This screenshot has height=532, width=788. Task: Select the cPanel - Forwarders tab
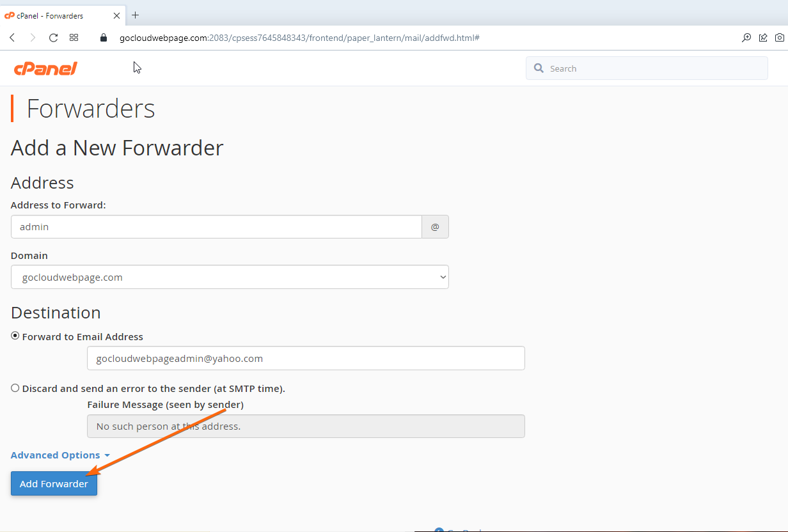tap(63, 15)
